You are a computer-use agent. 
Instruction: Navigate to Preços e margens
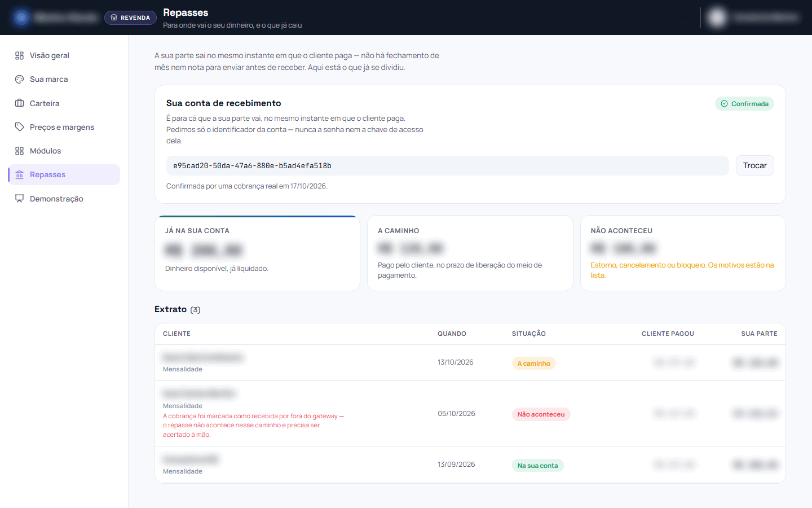[64, 127]
